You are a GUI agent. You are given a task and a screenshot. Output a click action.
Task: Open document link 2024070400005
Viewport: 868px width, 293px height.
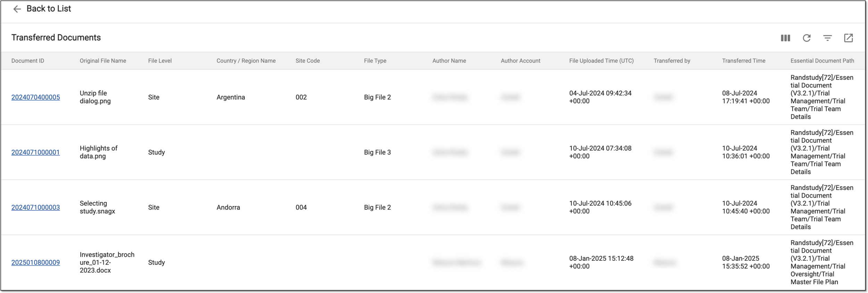(35, 97)
